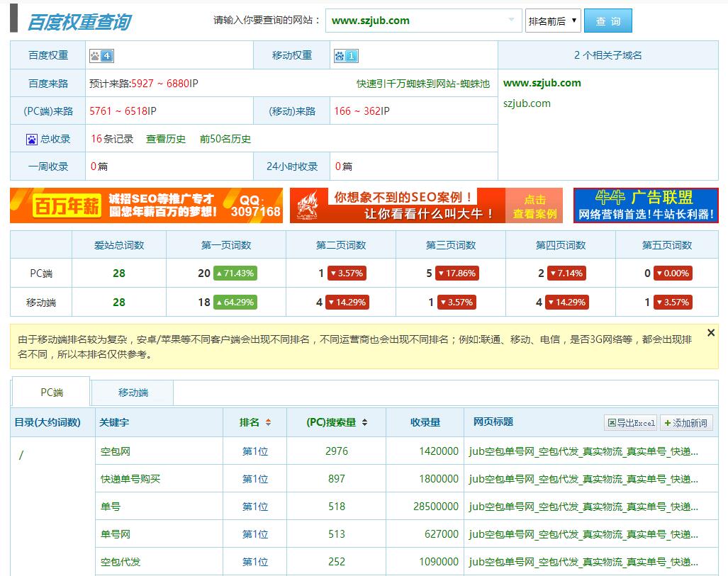Click the 移动端 first page count 18
The image size is (728, 576).
[204, 302]
